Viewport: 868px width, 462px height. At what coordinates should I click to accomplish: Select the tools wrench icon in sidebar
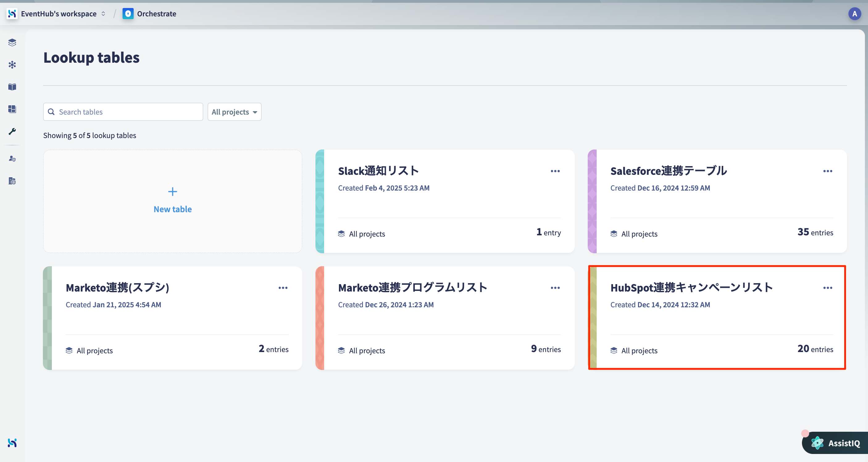coord(12,131)
